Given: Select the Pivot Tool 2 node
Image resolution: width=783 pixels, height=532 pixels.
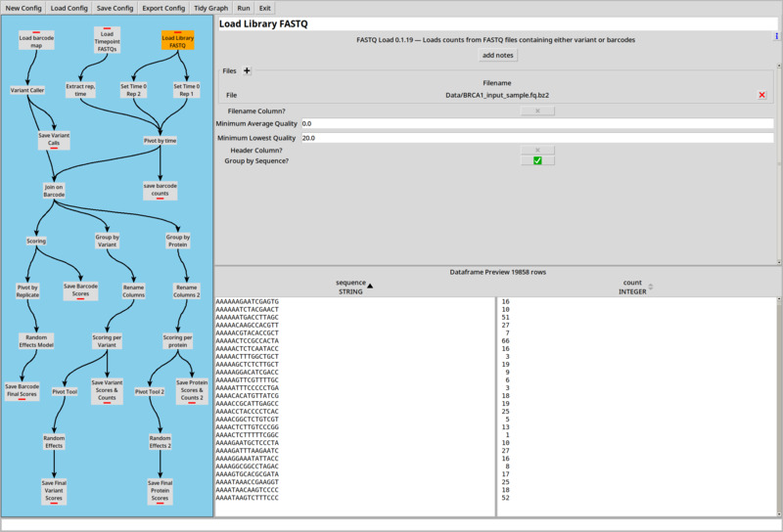Looking at the screenshot, I should click(150, 392).
